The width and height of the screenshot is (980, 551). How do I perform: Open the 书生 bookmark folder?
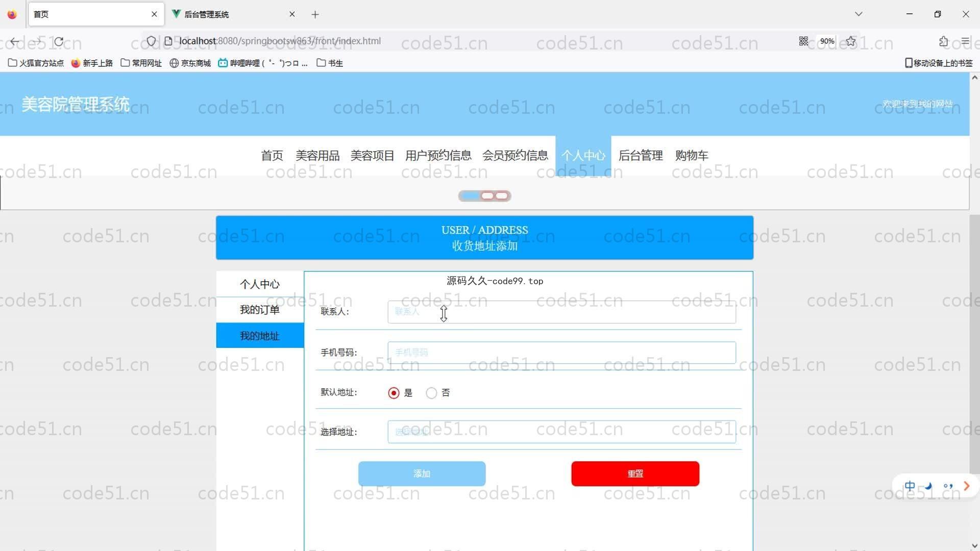tap(330, 63)
